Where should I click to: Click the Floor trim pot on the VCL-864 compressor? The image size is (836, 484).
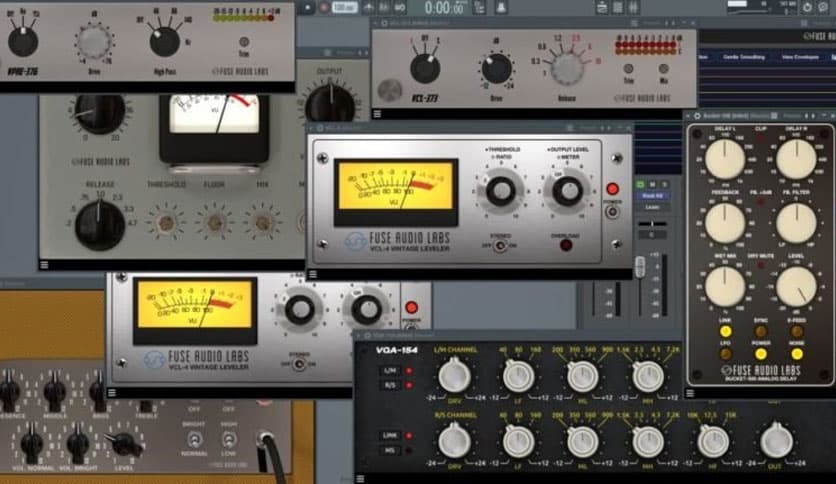[214, 223]
